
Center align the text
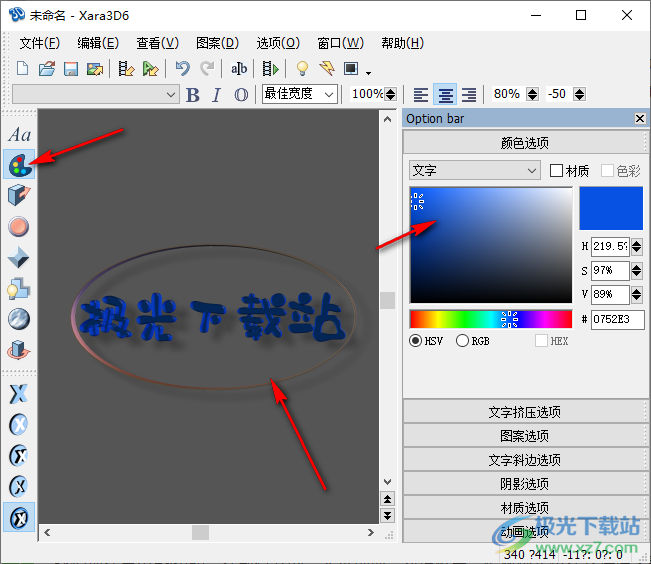pos(445,94)
